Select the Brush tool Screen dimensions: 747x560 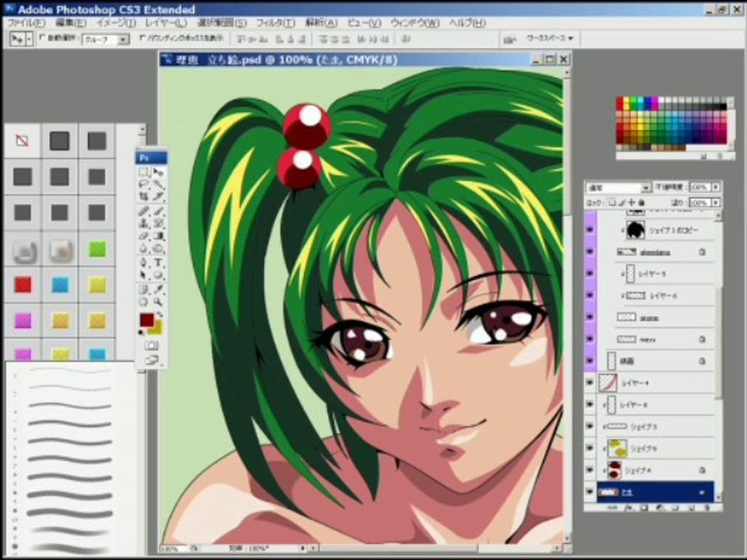[x=159, y=211]
